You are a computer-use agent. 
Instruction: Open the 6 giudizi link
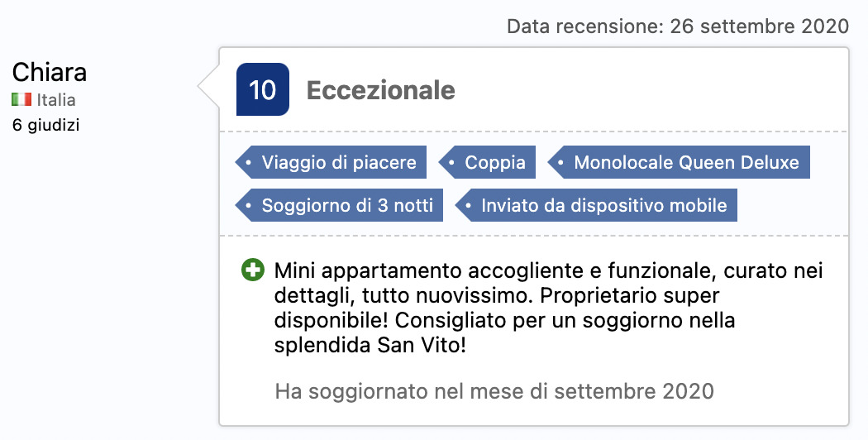[x=46, y=125]
